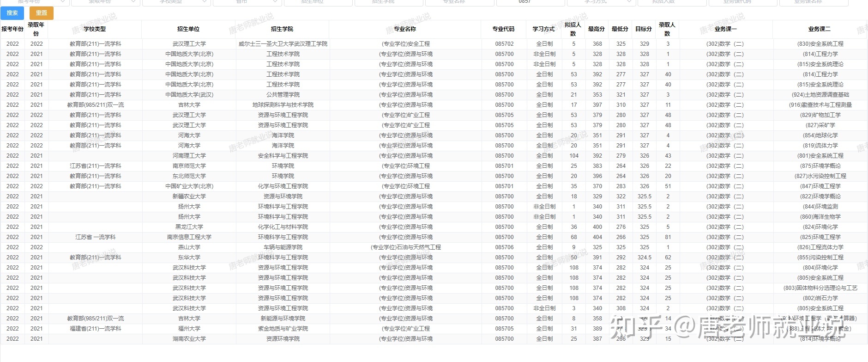Click the orange 重置 reset button

[42, 13]
